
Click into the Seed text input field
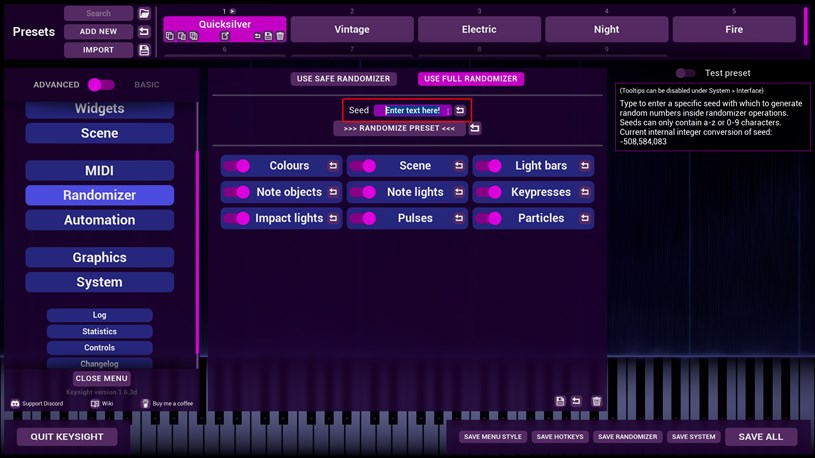(x=413, y=110)
